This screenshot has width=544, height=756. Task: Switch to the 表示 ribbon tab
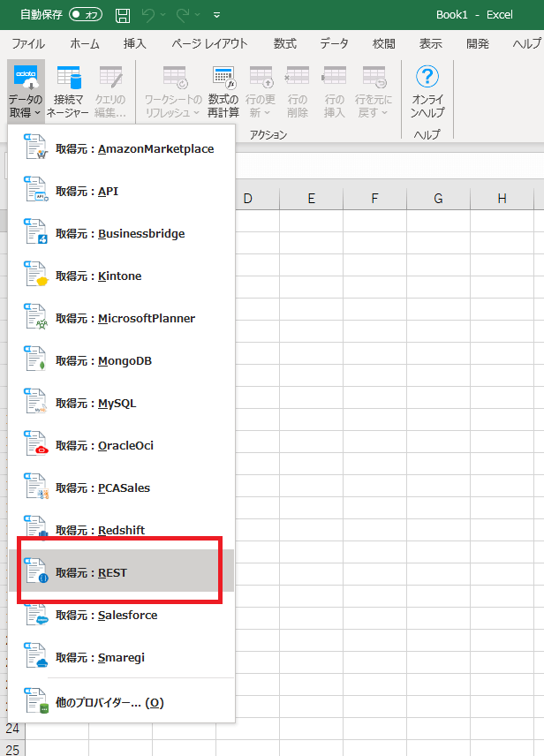point(431,44)
